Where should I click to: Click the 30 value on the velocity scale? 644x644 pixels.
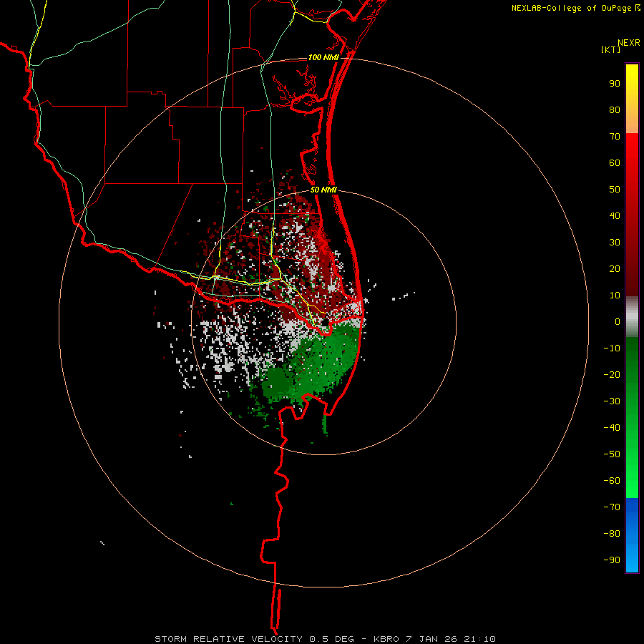tap(615, 243)
